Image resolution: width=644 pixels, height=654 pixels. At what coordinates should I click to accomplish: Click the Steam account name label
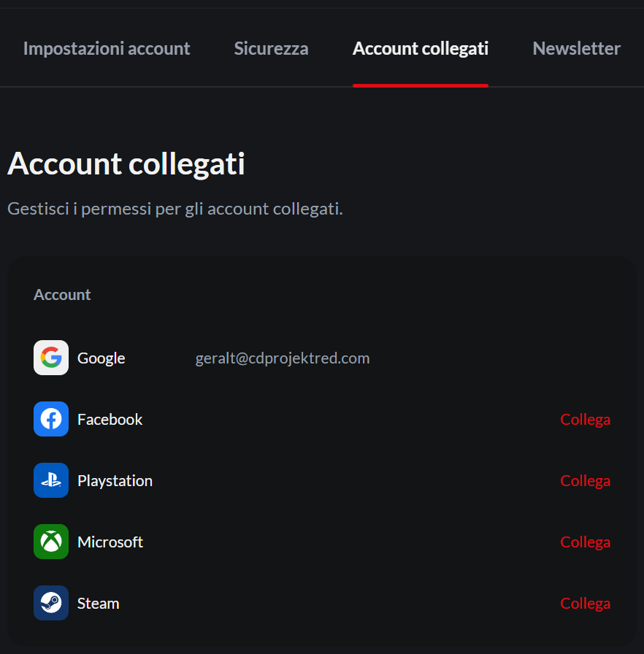99,604
